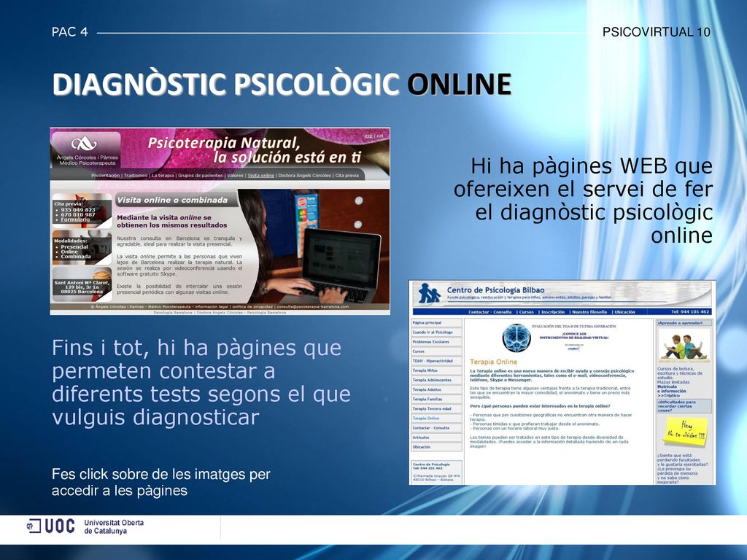Screen dimensions: 747x560
Task: Open 'Nuestra filosofía' in Bilbao blue bar
Action: [x=589, y=312]
